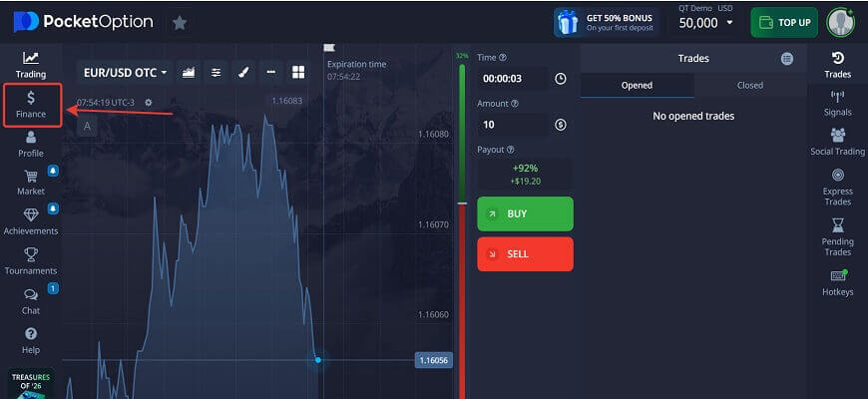Open chart time settings gear
868x399 pixels.
148,103
